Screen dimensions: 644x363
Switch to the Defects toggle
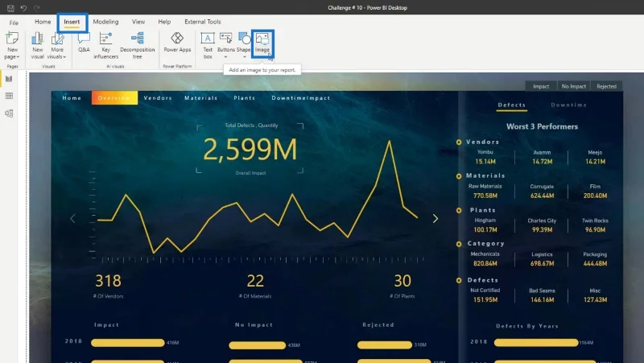coord(512,105)
